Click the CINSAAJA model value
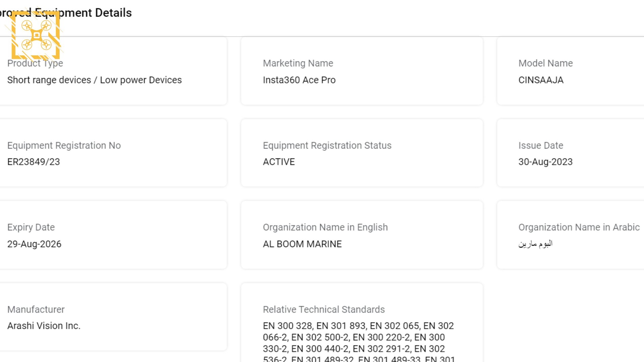The width and height of the screenshot is (644, 362). coord(541,80)
